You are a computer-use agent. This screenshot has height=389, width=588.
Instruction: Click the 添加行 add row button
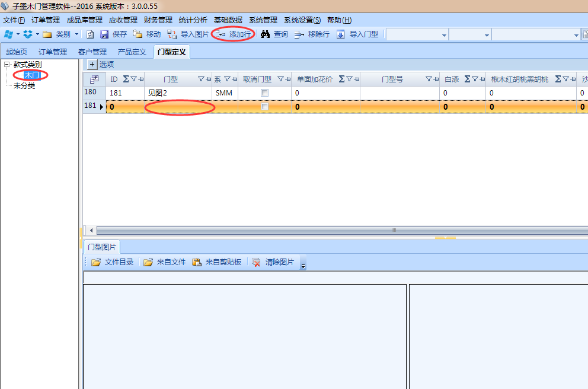pos(234,34)
